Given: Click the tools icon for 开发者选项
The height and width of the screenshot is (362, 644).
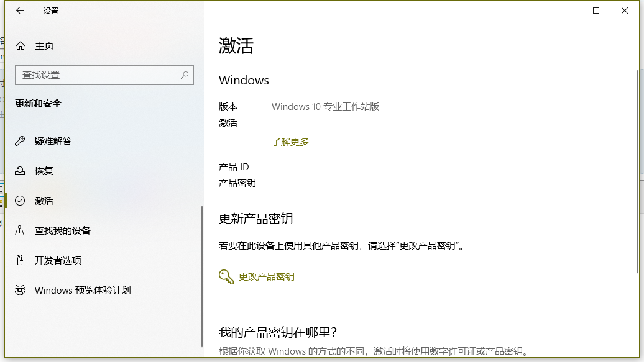Looking at the screenshot, I should click(x=20, y=260).
